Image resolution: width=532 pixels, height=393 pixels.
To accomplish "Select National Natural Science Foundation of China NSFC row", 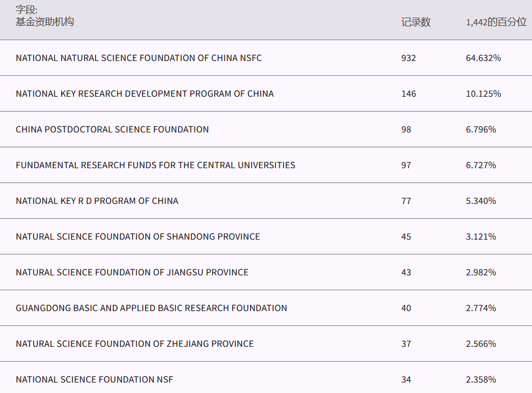I will (138, 58).
